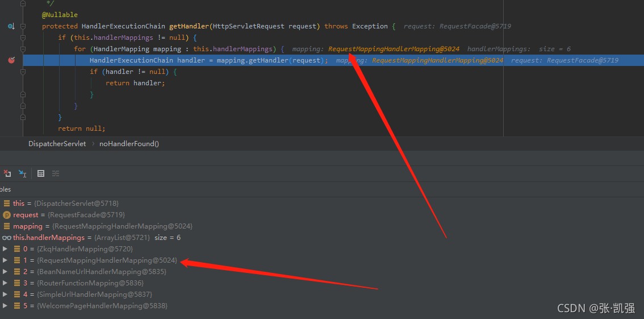Select the '{ArrayList@5721} size = 6' value

click(x=137, y=238)
